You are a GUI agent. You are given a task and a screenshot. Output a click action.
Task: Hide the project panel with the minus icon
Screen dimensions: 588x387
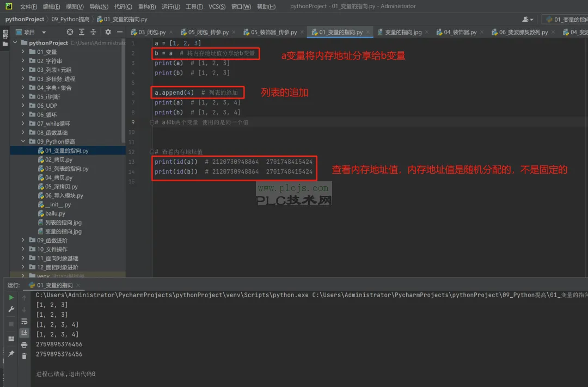pyautogui.click(x=120, y=32)
